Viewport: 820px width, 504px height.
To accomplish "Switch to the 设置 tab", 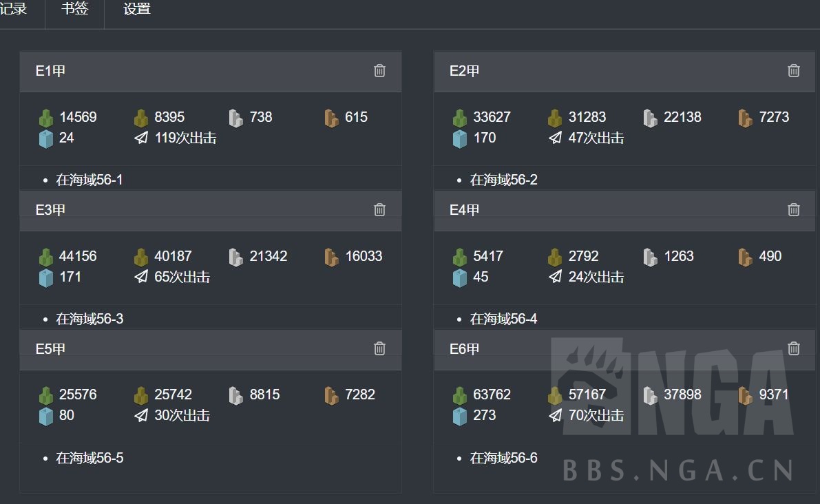I will pyautogui.click(x=137, y=10).
